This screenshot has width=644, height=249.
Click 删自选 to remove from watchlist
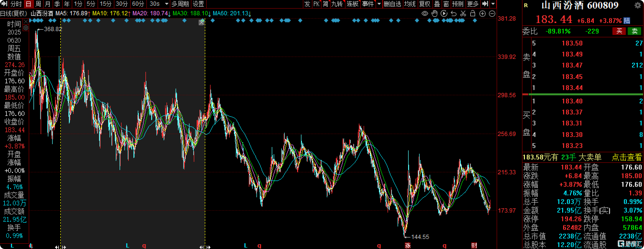pos(393,4)
